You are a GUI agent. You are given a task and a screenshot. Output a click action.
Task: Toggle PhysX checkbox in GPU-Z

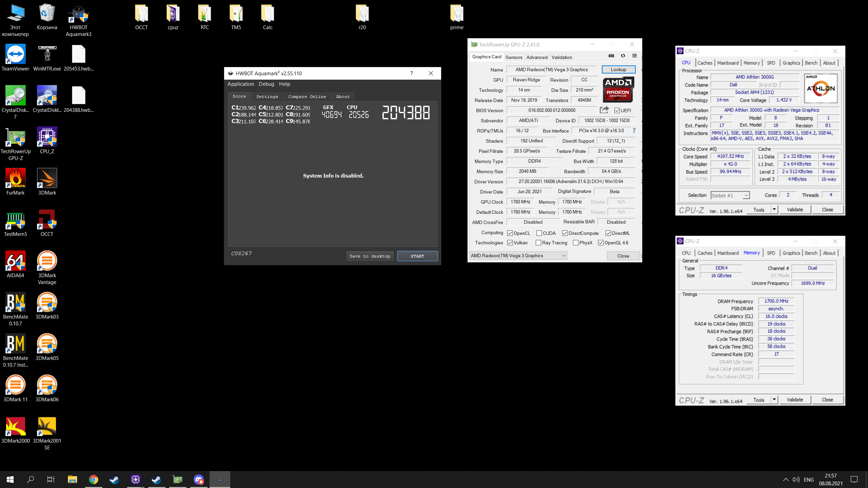[575, 243]
